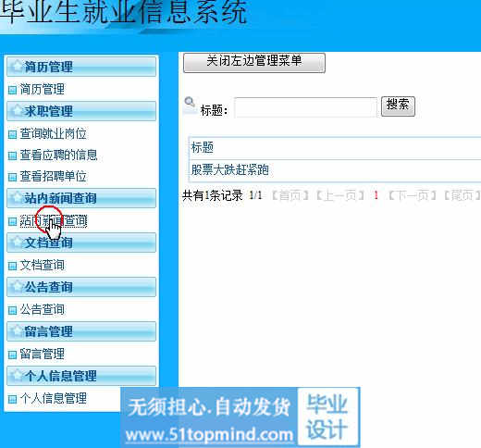Click the square icon before 个人信息管理 item
481x448 pixels.
coord(12,399)
